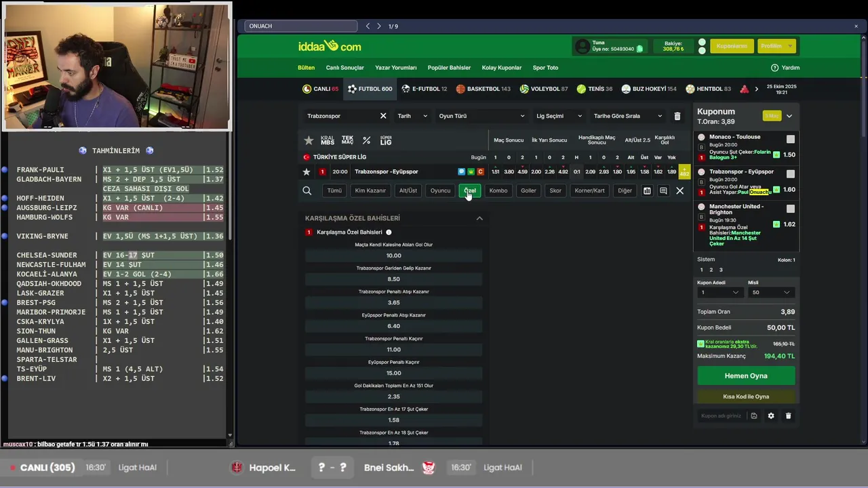Close the bet markets panel with X
The height and width of the screenshot is (488, 868).
[679, 191]
